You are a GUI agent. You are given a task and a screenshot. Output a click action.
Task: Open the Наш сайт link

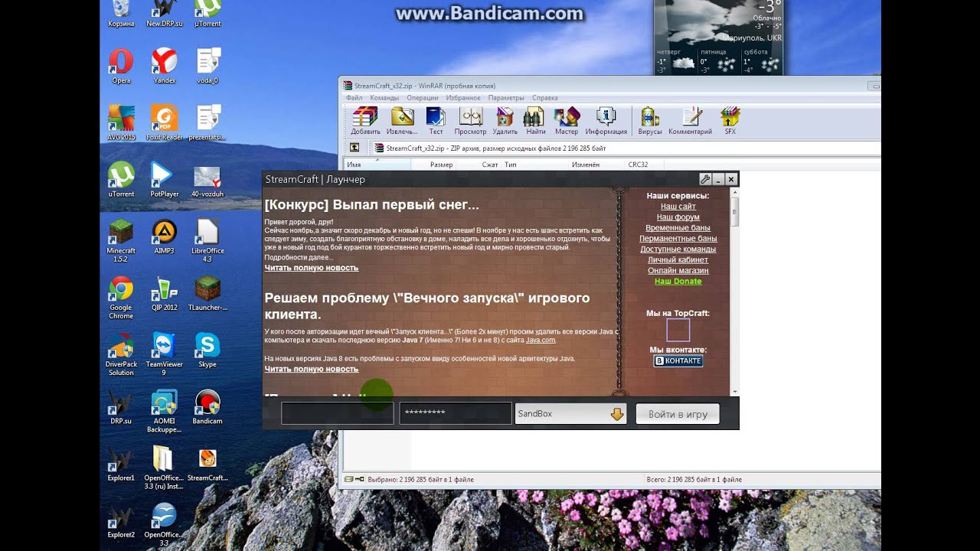(x=678, y=207)
